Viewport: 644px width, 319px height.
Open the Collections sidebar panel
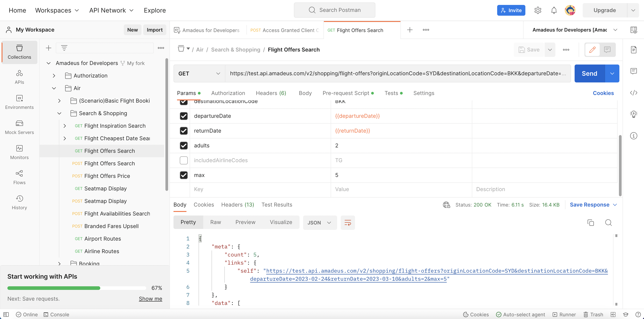tap(19, 52)
